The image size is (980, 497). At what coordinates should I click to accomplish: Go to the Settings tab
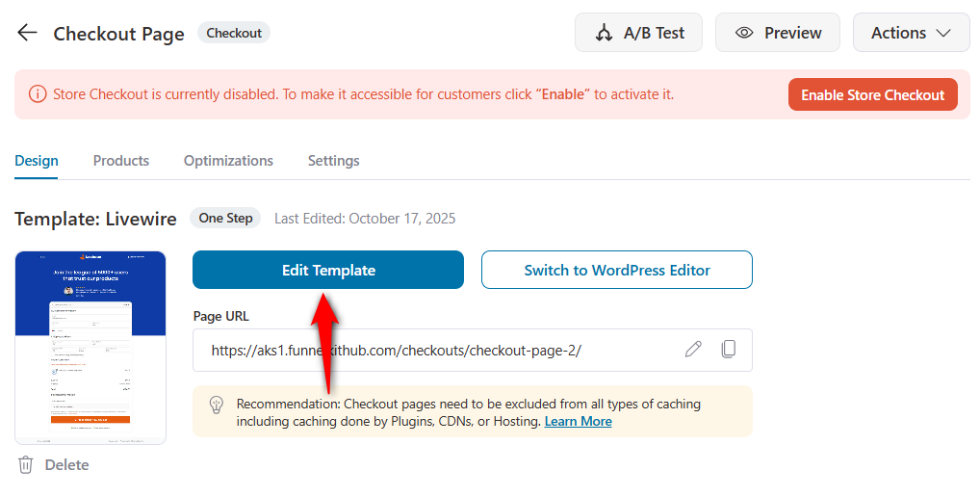[x=333, y=161]
